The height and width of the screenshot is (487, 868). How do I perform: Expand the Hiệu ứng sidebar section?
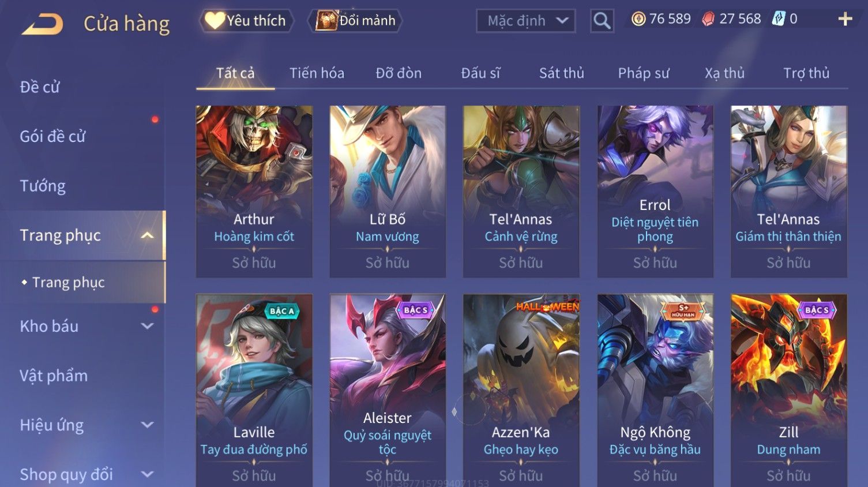click(x=148, y=425)
